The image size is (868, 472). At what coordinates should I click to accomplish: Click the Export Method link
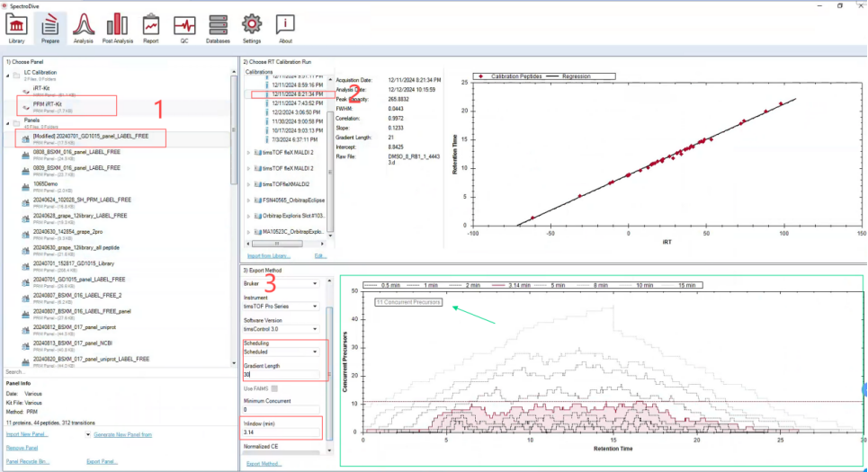click(264, 464)
